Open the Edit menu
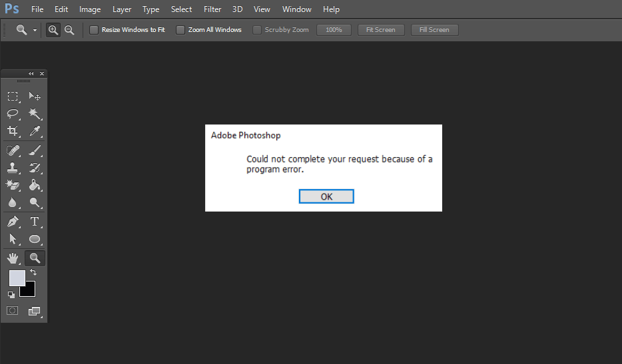Viewport: 622px width, 364px height. tap(61, 9)
